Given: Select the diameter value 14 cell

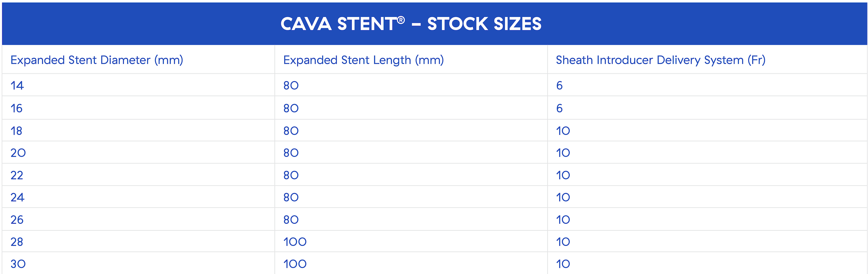Looking at the screenshot, I should 17,85.
